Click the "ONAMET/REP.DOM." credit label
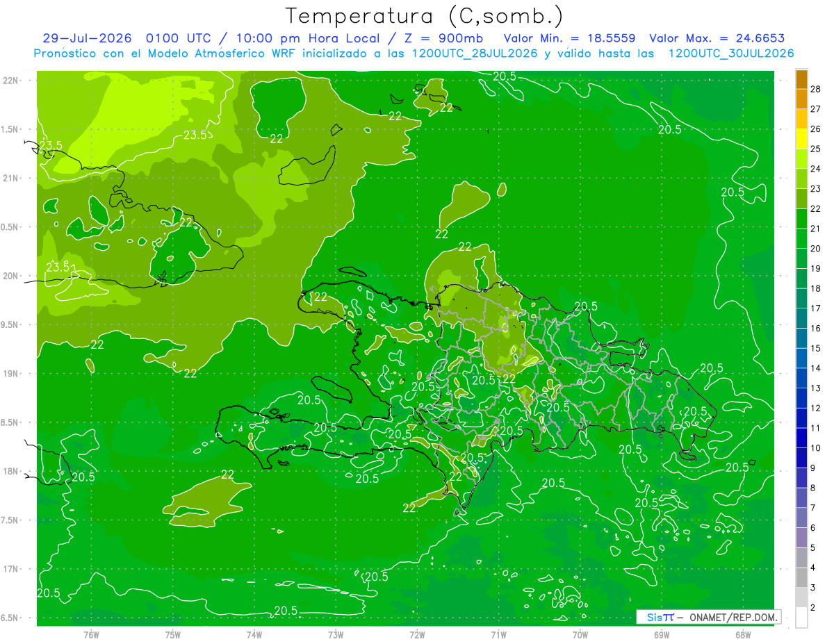Image resolution: width=834 pixels, height=644 pixels. tap(734, 617)
